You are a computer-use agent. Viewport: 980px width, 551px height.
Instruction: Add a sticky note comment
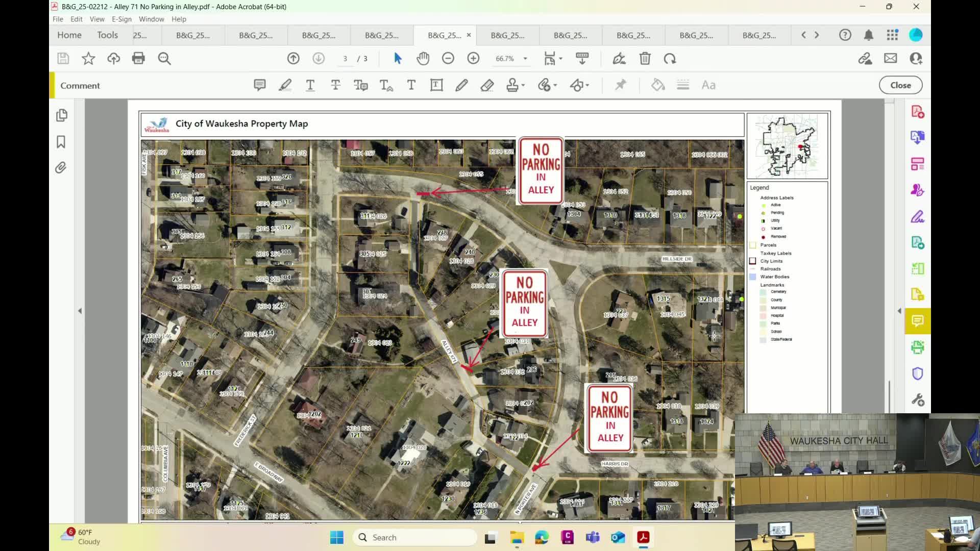click(260, 85)
